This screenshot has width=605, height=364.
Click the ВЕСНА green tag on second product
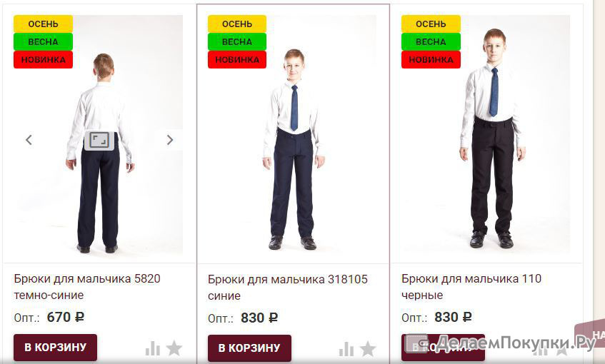(237, 41)
